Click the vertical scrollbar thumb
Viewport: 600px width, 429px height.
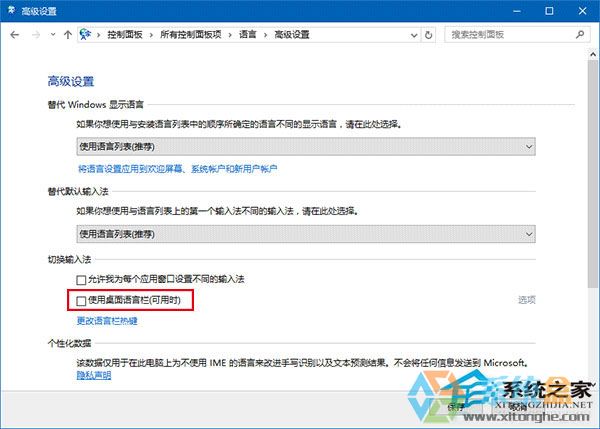coord(592,172)
